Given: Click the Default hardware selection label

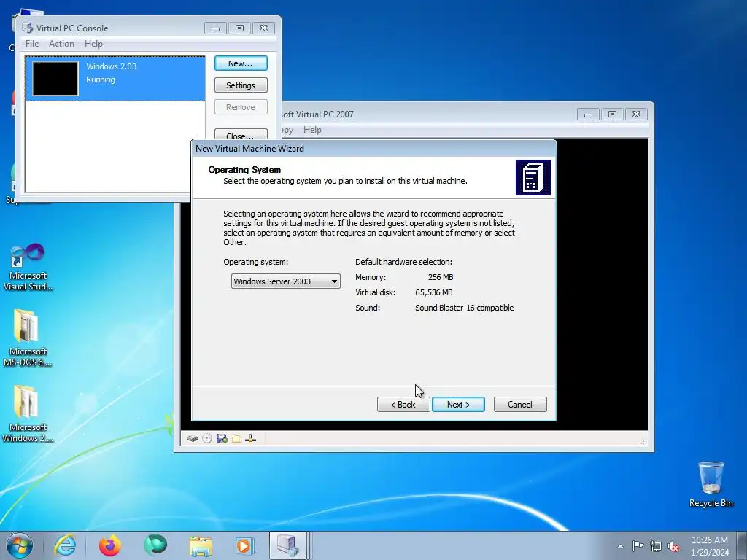Looking at the screenshot, I should 404,262.
